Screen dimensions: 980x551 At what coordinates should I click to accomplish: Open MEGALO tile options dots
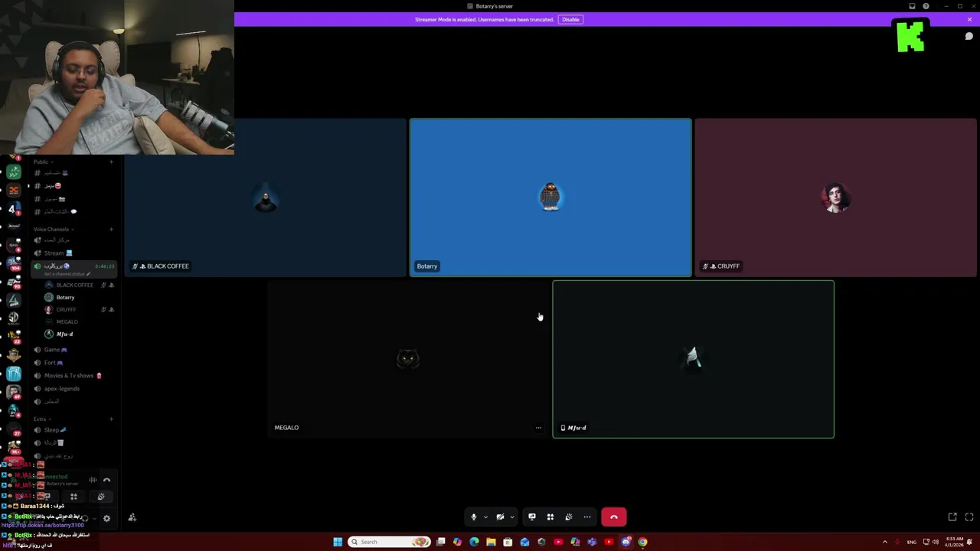[x=538, y=428]
